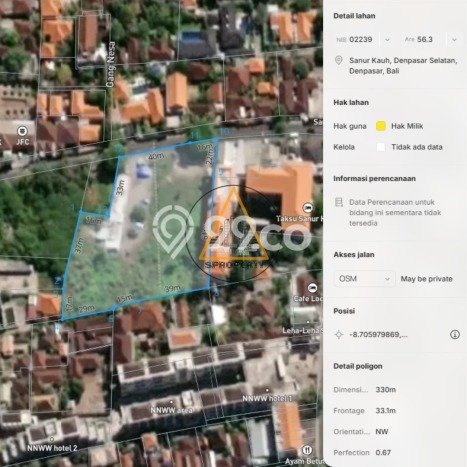Click the Hak Milik label
467x467 pixels.
click(407, 126)
